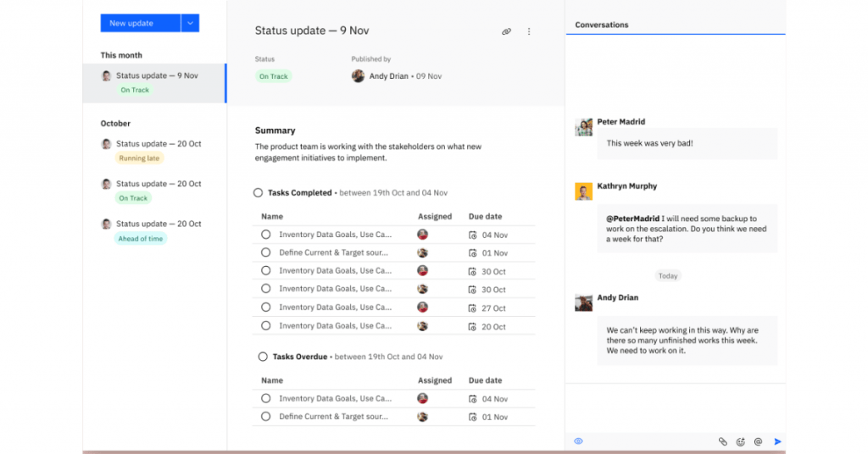Image resolution: width=868 pixels, height=454 pixels.
Task: Click the '27 Oct' due date text
Action: tap(493, 308)
